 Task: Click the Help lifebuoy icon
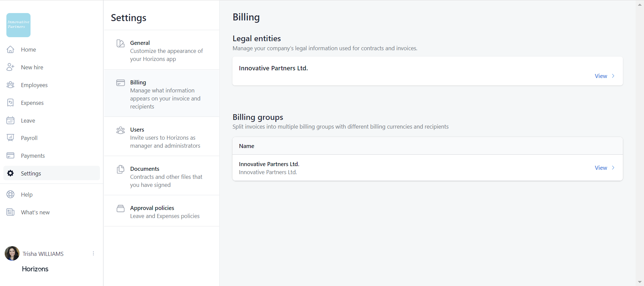pos(10,195)
